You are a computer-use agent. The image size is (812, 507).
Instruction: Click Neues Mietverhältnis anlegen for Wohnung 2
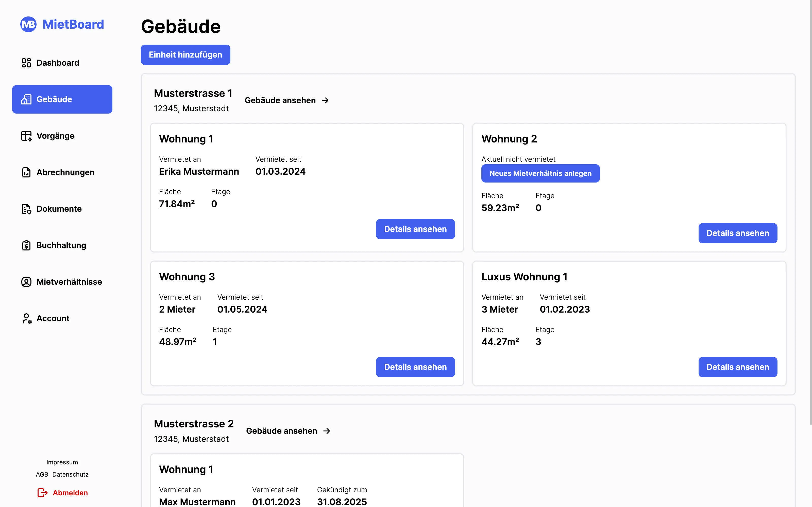point(540,173)
